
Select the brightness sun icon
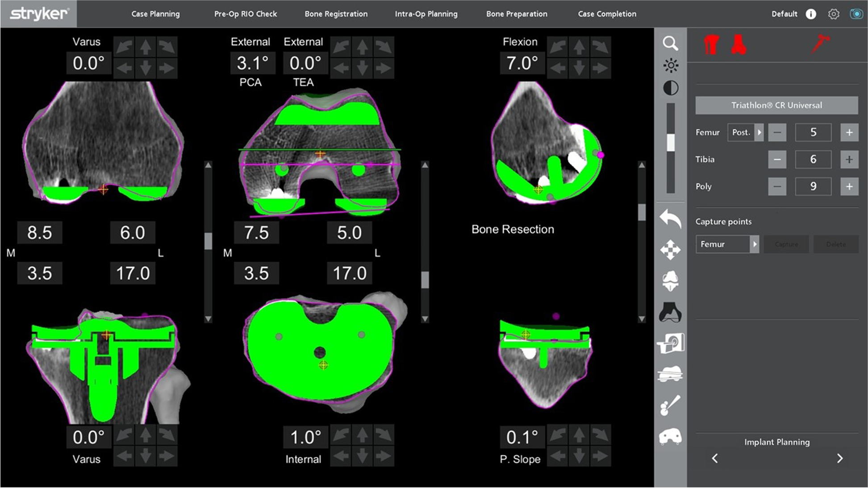pyautogui.click(x=670, y=66)
